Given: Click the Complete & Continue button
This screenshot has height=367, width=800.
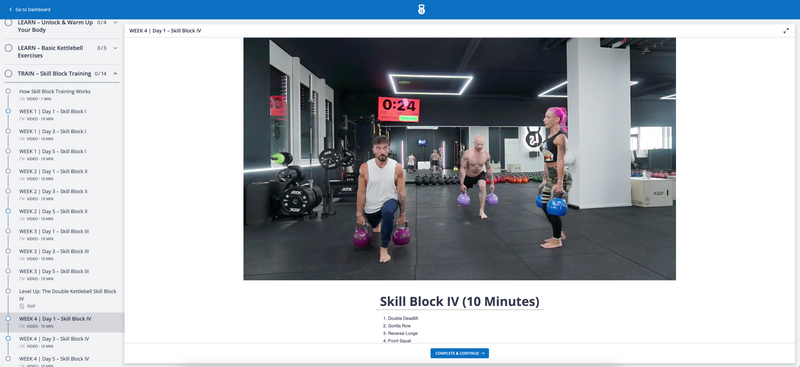Looking at the screenshot, I should (459, 353).
